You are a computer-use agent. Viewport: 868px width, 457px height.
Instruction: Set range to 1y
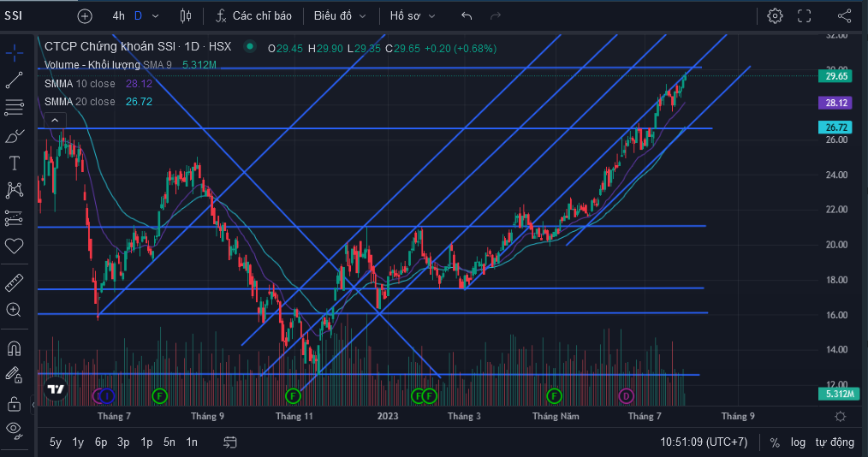click(78, 442)
